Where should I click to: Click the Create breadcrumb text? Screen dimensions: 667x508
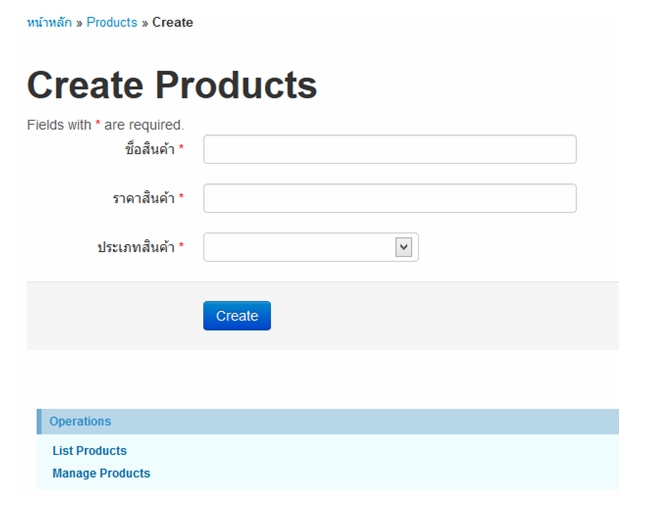click(173, 23)
